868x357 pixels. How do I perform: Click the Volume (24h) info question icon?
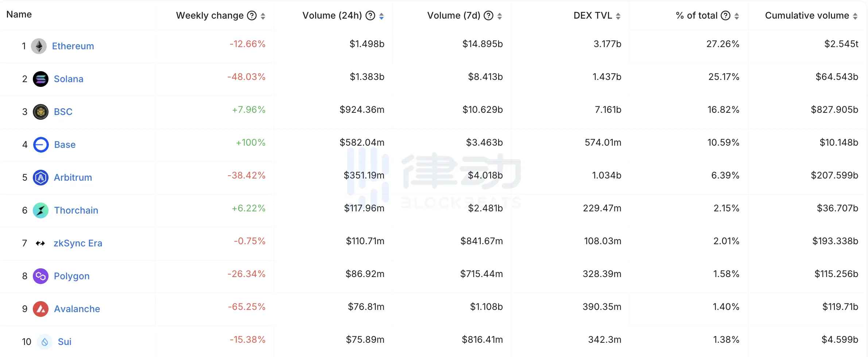point(370,16)
